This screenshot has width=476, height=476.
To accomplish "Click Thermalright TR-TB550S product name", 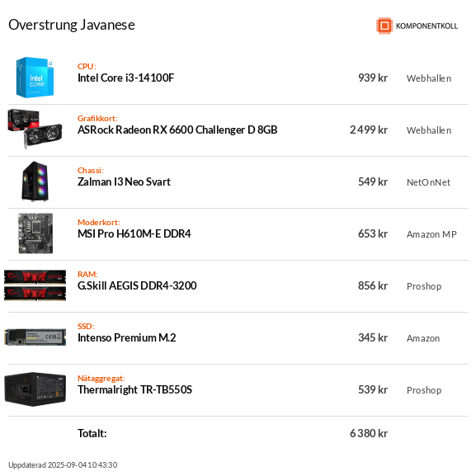I will [x=134, y=389].
